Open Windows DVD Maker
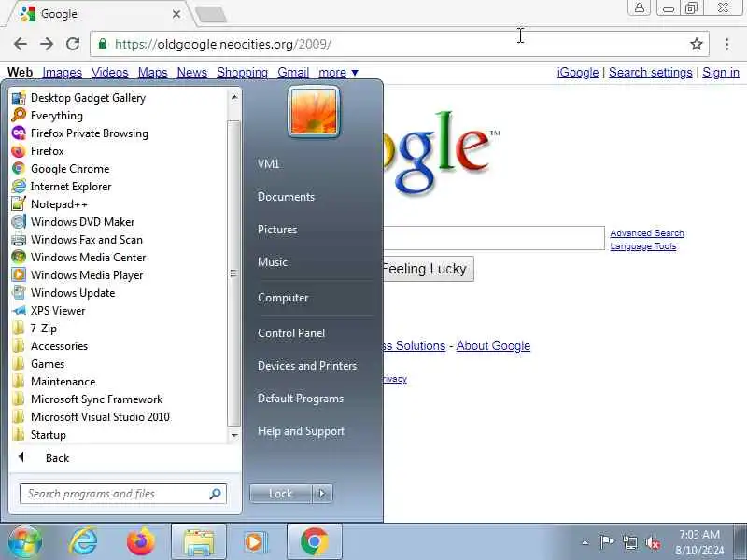This screenshot has height=560, width=747. coord(19,222)
